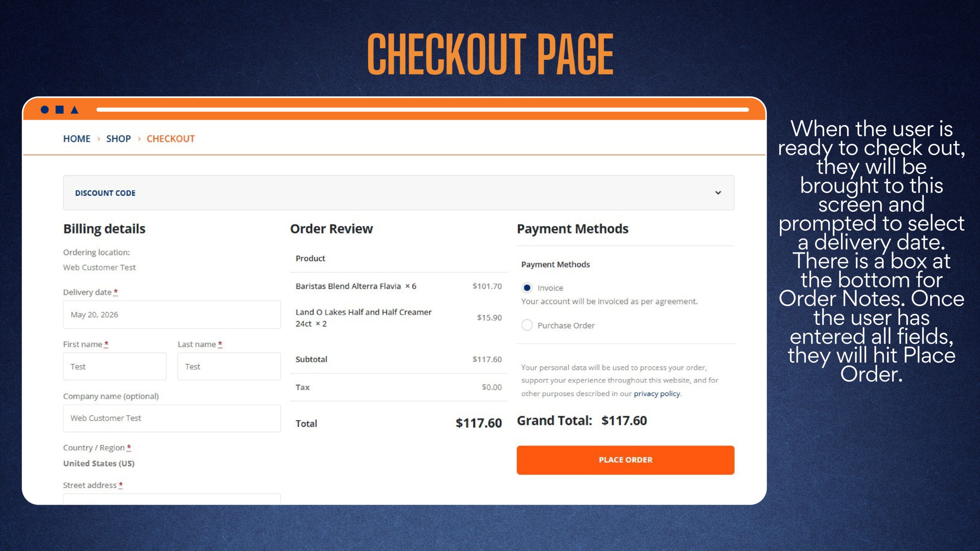
Task: Click the CHECKOUT breadcrumb
Action: 171,139
